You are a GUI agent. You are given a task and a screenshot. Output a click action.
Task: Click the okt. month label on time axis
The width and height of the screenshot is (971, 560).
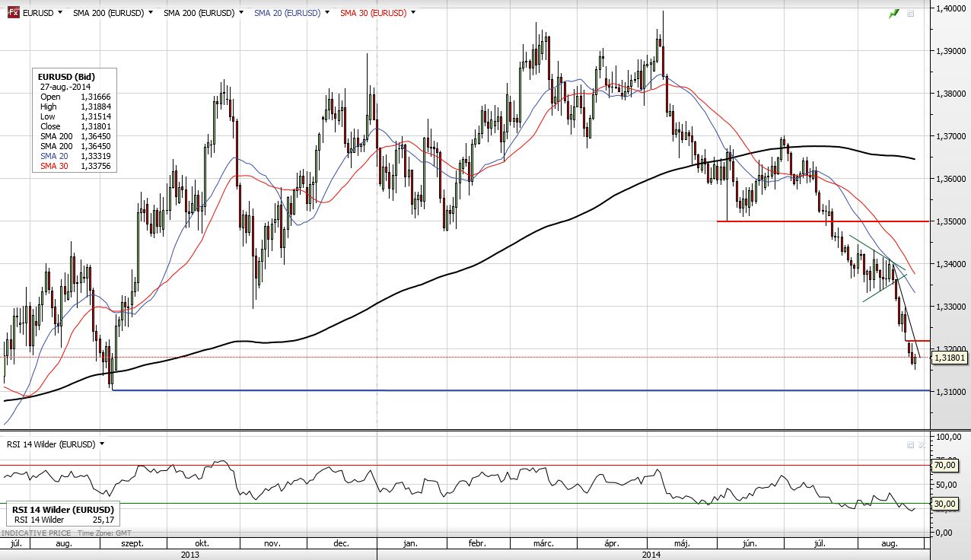click(202, 543)
